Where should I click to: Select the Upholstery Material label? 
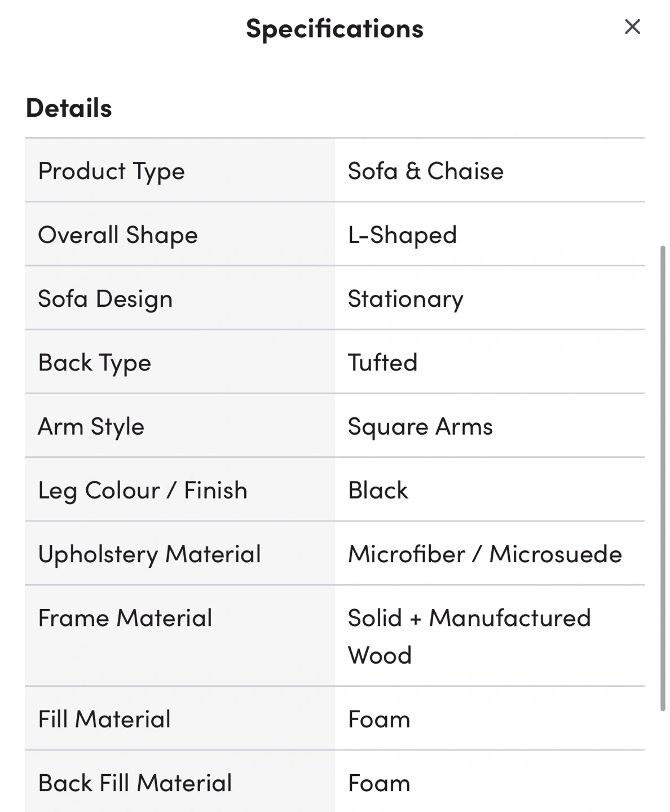(x=149, y=554)
